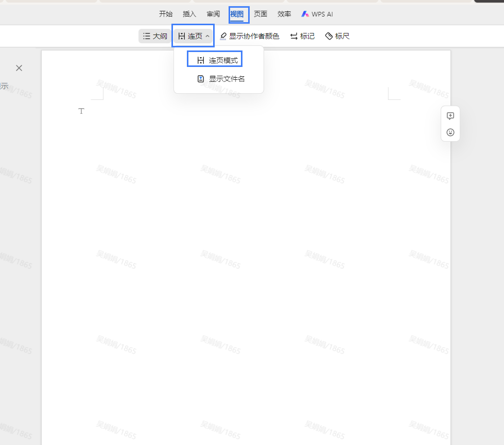
Task: Click the T text placeholder icon
Action: tap(81, 111)
